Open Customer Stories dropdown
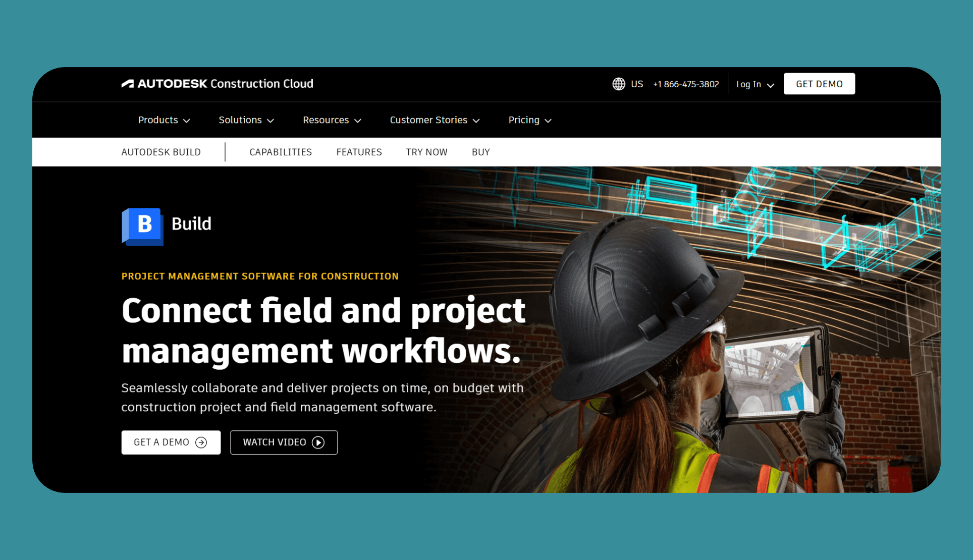This screenshot has width=973, height=560. click(434, 120)
